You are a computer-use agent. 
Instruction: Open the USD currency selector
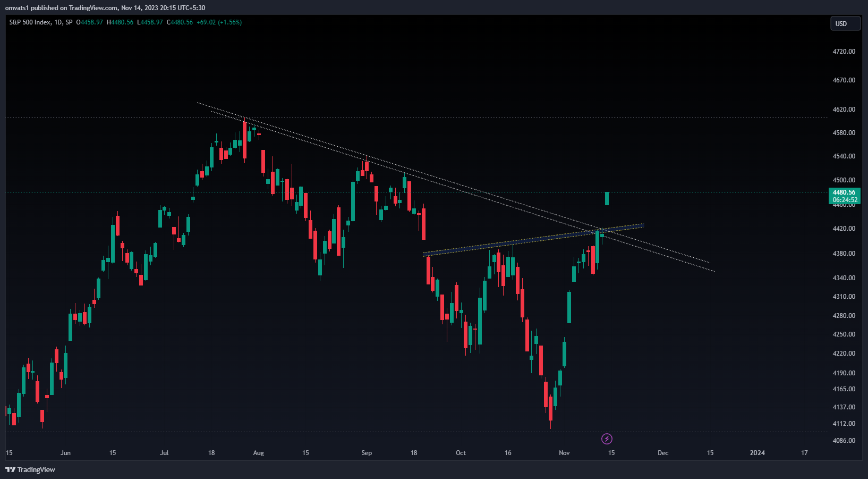click(845, 24)
